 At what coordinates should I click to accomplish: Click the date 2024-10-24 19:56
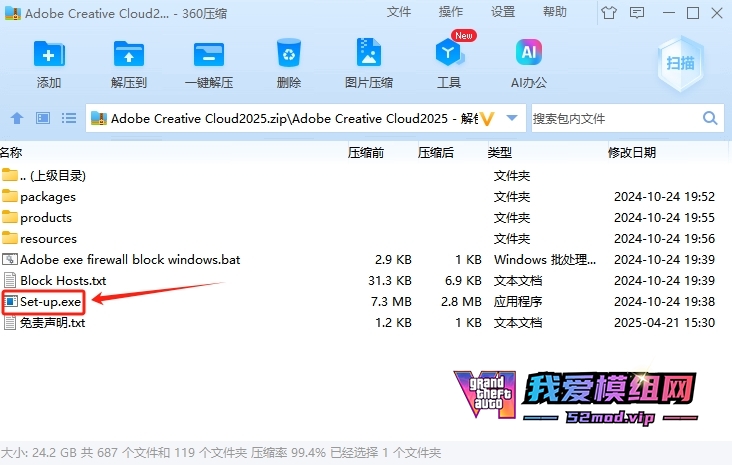click(664, 239)
